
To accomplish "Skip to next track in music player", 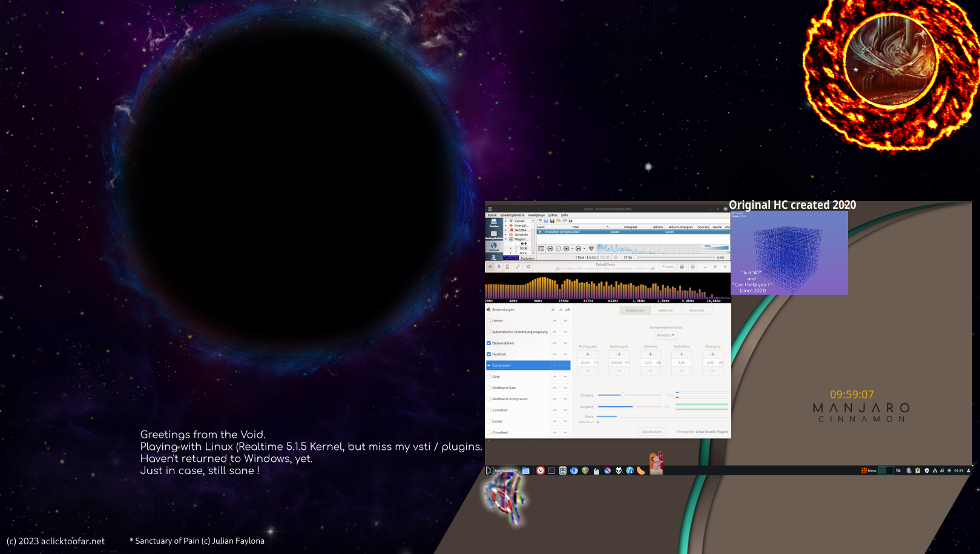I will (x=578, y=248).
